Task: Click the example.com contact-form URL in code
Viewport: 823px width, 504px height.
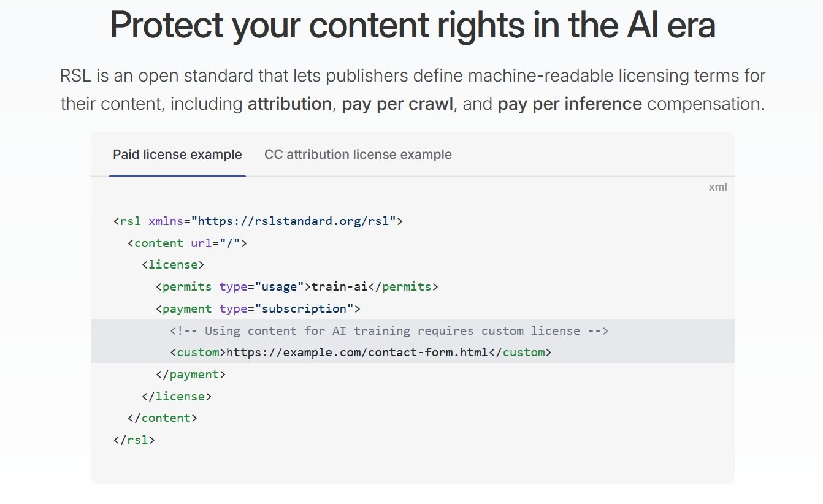Action: point(357,353)
